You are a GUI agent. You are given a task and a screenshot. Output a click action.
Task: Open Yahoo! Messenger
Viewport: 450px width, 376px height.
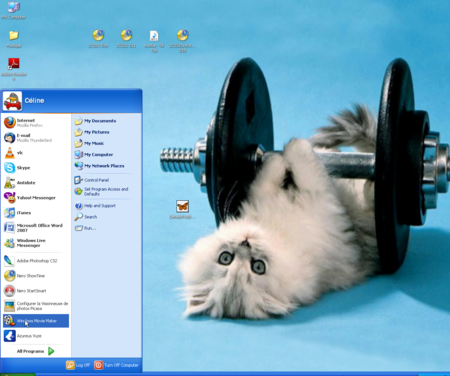[36, 198]
